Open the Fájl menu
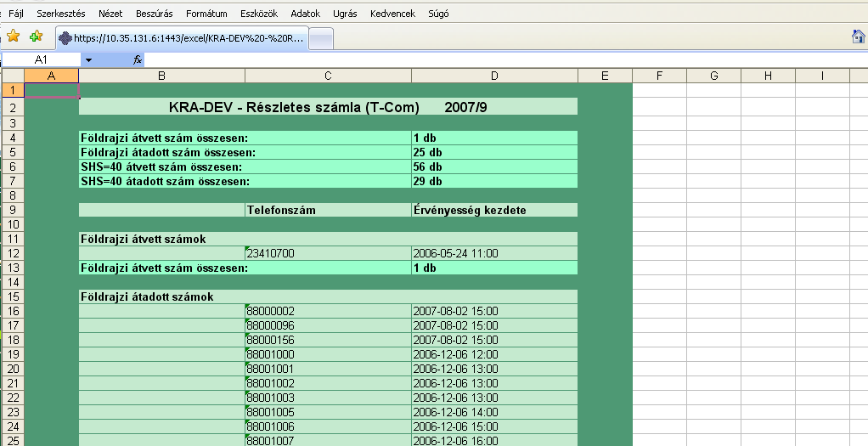Viewport: 868px width, 446px height. pyautogui.click(x=16, y=14)
